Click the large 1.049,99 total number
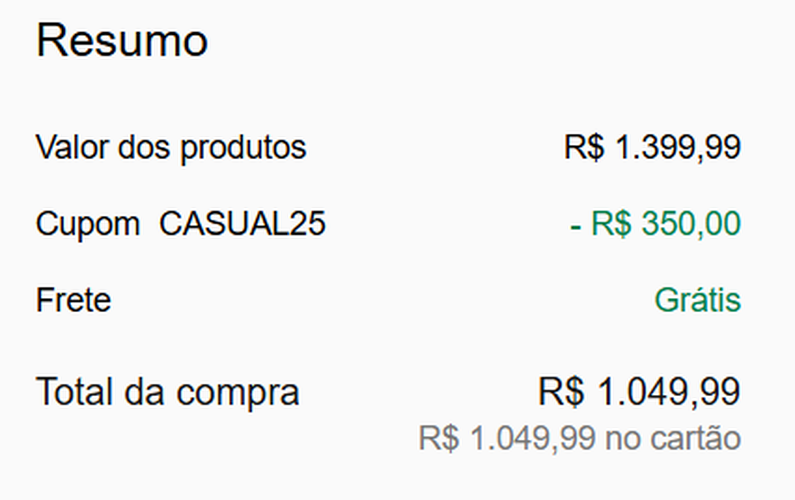The image size is (795, 500). point(666,391)
